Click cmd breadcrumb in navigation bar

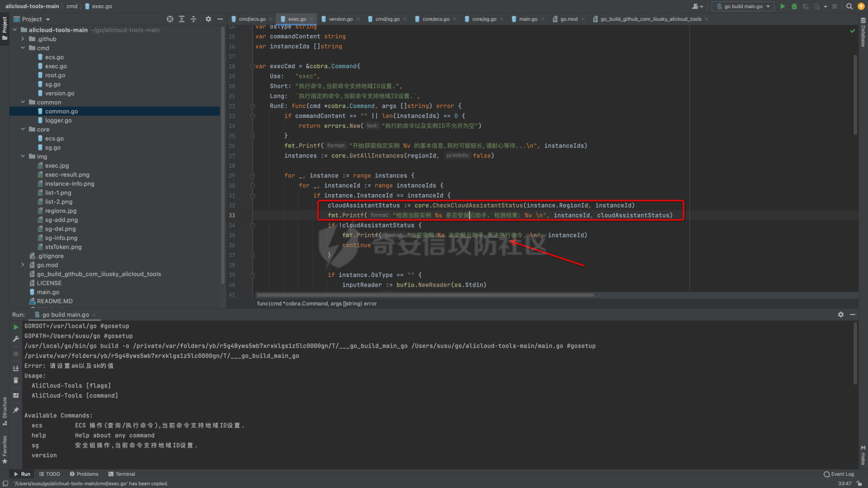[x=72, y=6]
